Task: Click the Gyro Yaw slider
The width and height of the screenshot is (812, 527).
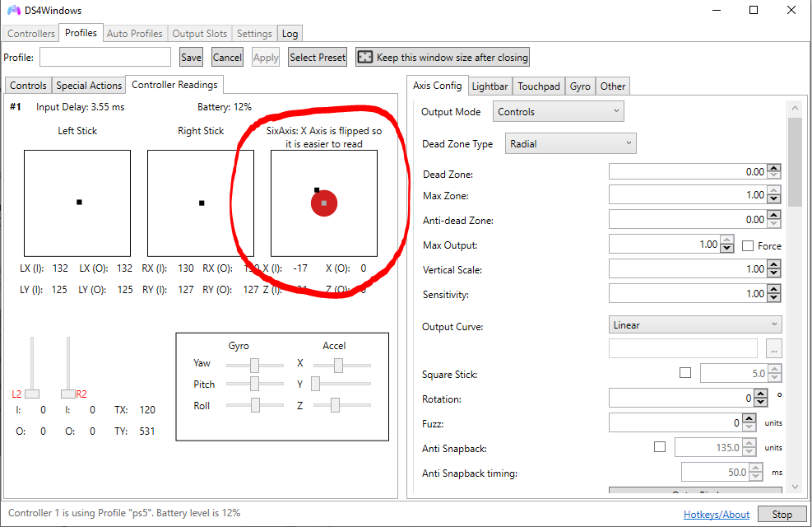Action: (x=255, y=366)
